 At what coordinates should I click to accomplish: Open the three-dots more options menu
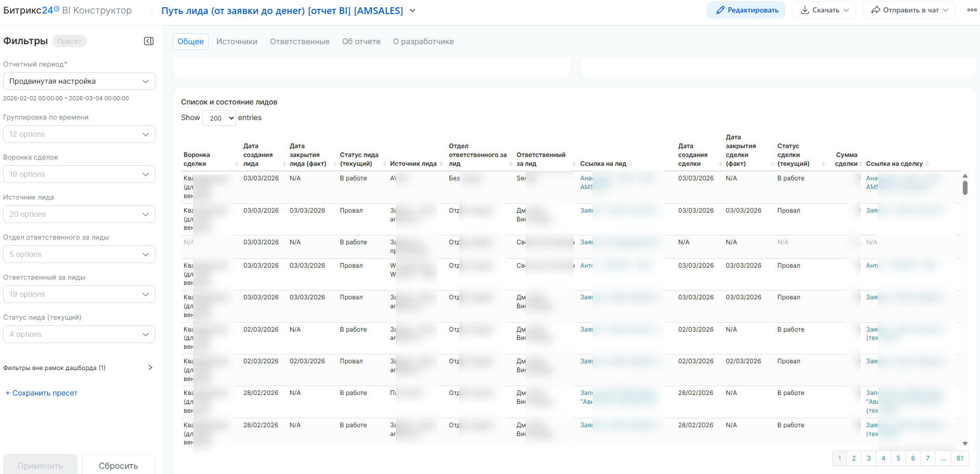[972, 10]
